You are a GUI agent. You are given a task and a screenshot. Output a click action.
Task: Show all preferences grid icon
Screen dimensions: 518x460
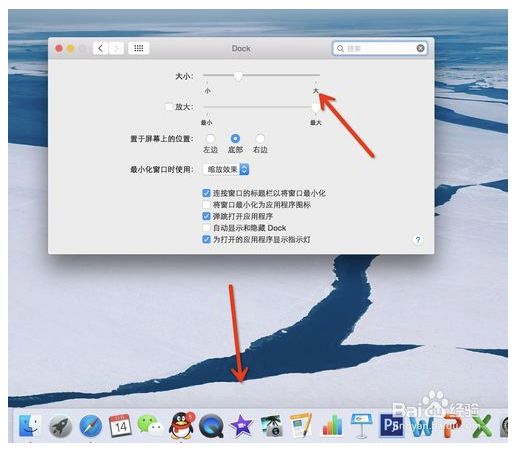click(139, 48)
